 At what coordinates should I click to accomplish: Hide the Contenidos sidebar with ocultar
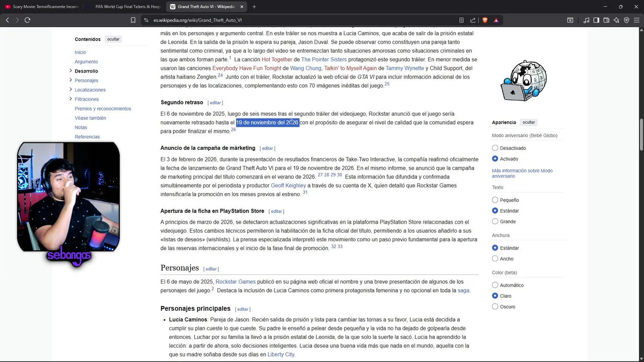click(113, 39)
